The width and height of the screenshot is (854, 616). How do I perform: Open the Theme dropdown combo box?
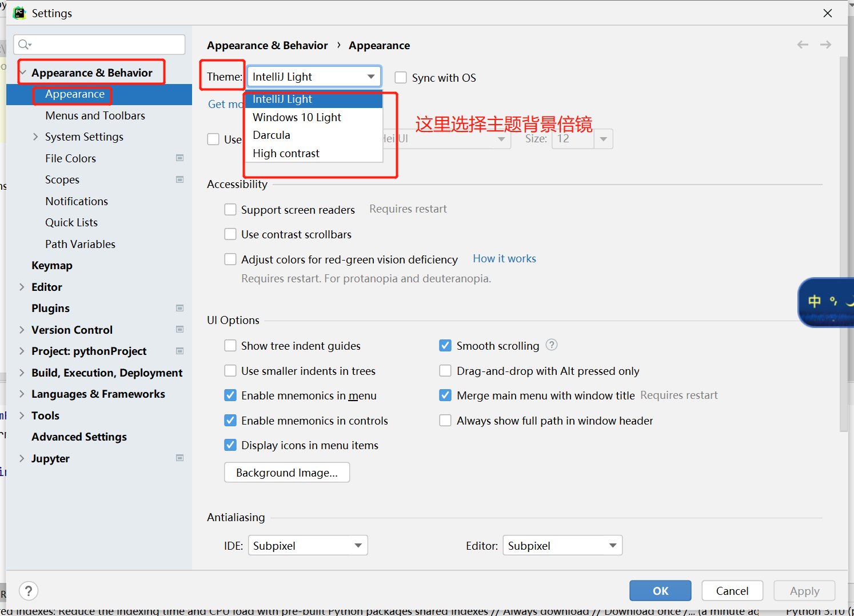(314, 77)
